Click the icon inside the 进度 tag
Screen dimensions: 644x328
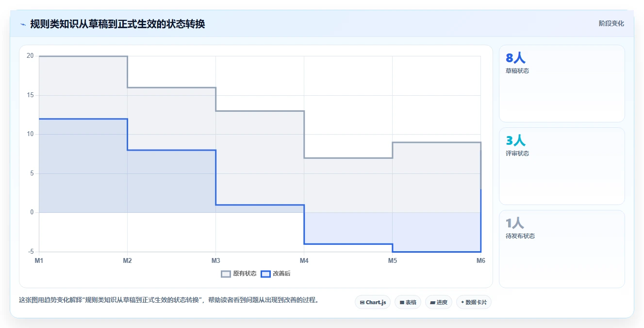432,302
